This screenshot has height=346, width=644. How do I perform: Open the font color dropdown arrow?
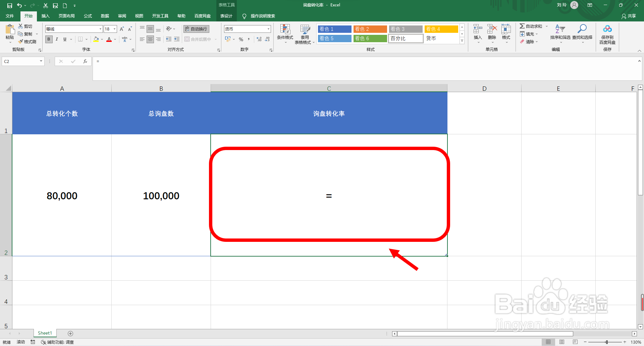115,39
